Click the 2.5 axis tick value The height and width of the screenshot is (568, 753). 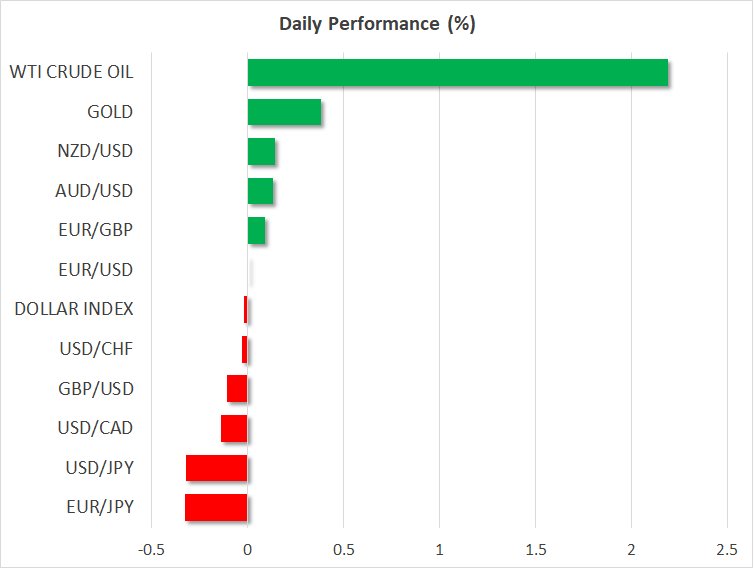tap(726, 550)
